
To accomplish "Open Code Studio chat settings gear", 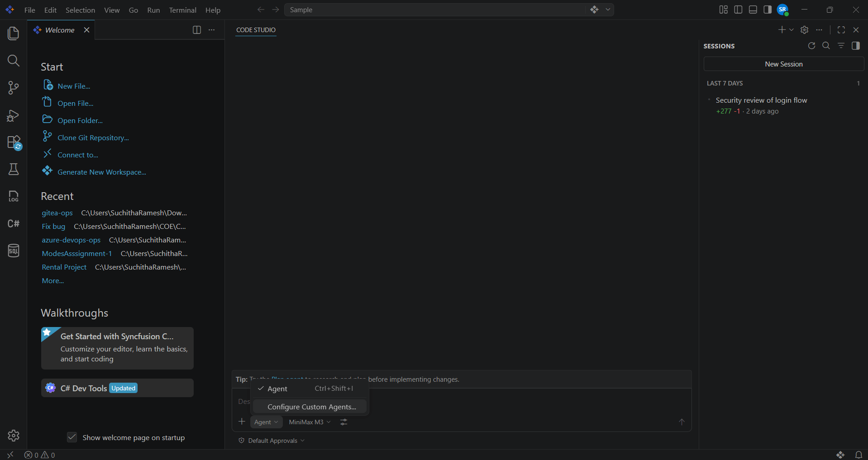I will pos(804,30).
